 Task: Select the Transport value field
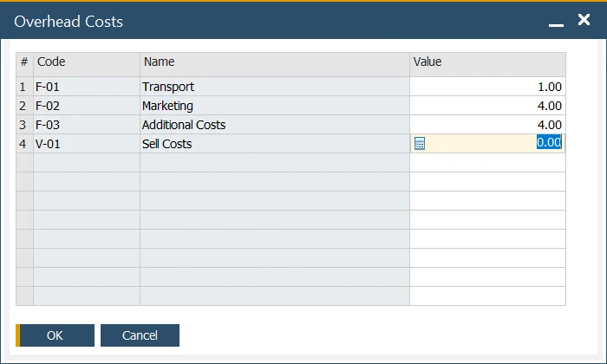pyautogui.click(x=487, y=87)
